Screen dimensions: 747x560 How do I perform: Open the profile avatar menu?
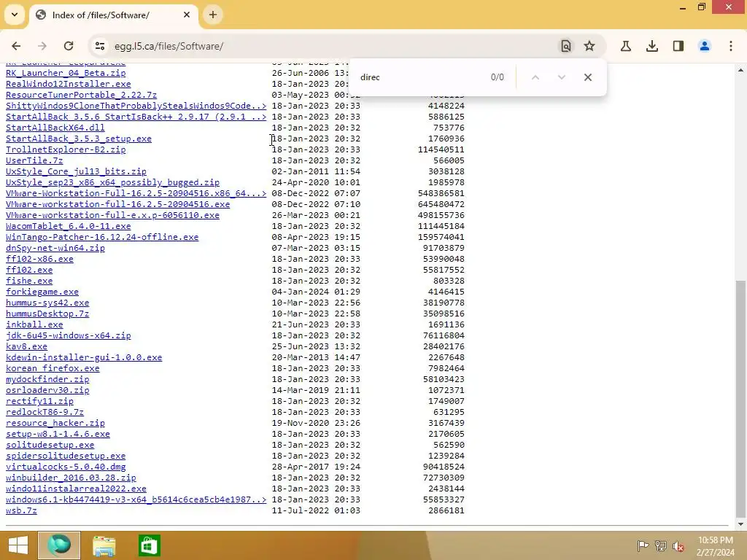[x=704, y=46]
